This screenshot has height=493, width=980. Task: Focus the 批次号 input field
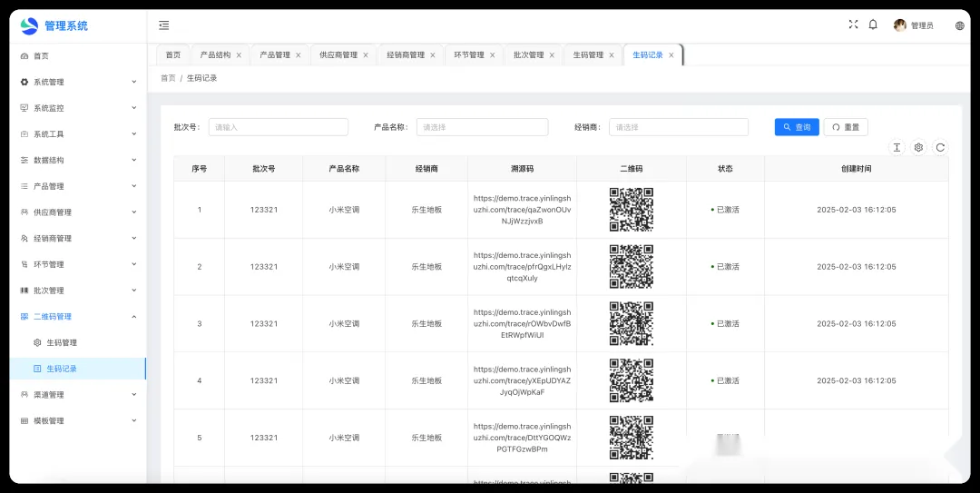click(x=279, y=127)
